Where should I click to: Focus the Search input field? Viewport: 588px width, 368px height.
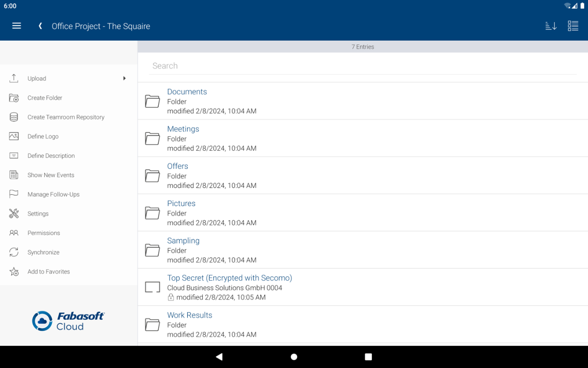(363, 66)
